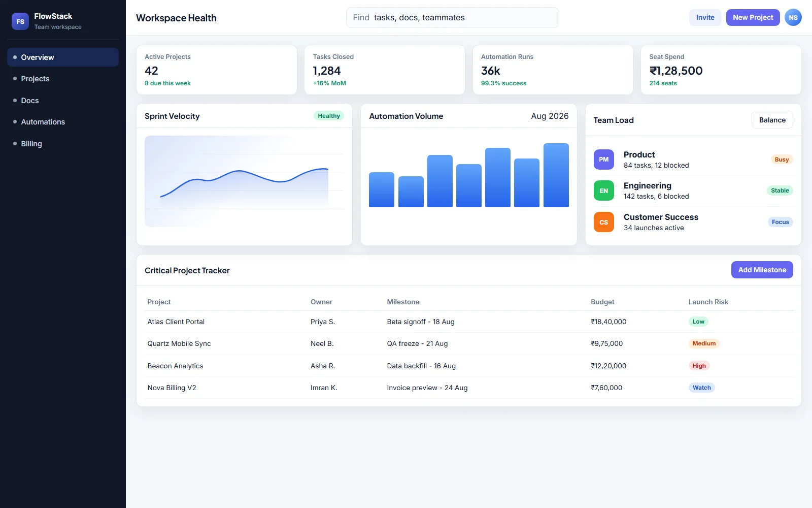Click the Focus badge for Customer Success
Screen dimensions: 812x508
click(x=780, y=222)
